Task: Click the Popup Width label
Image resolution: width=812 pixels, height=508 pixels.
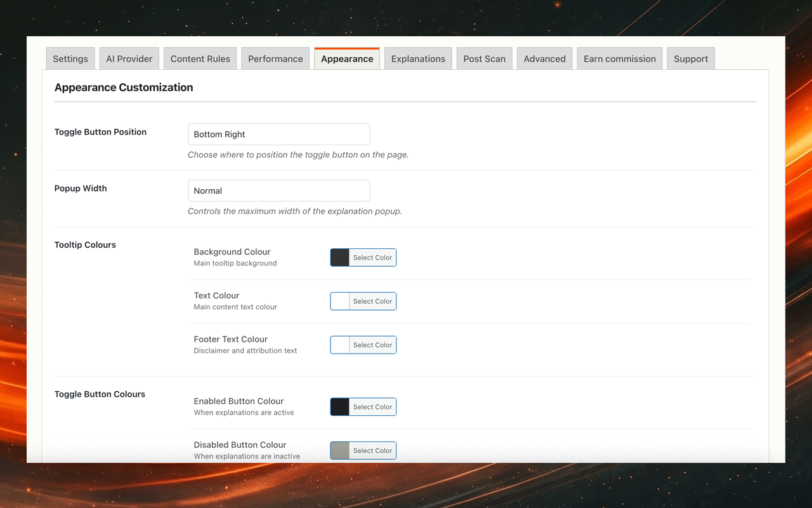Action: (81, 189)
